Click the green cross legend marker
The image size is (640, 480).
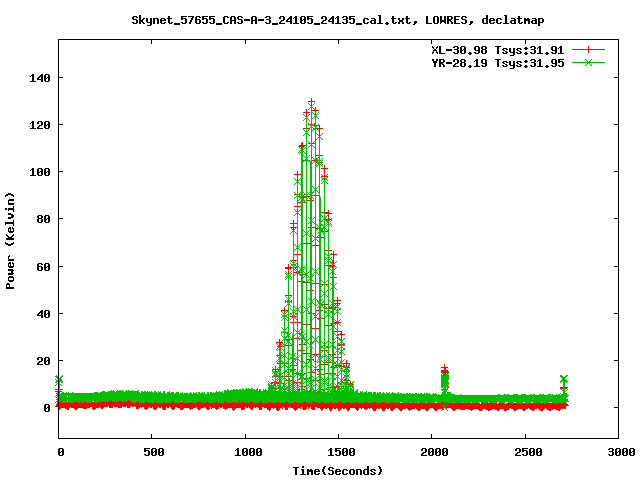click(x=588, y=62)
